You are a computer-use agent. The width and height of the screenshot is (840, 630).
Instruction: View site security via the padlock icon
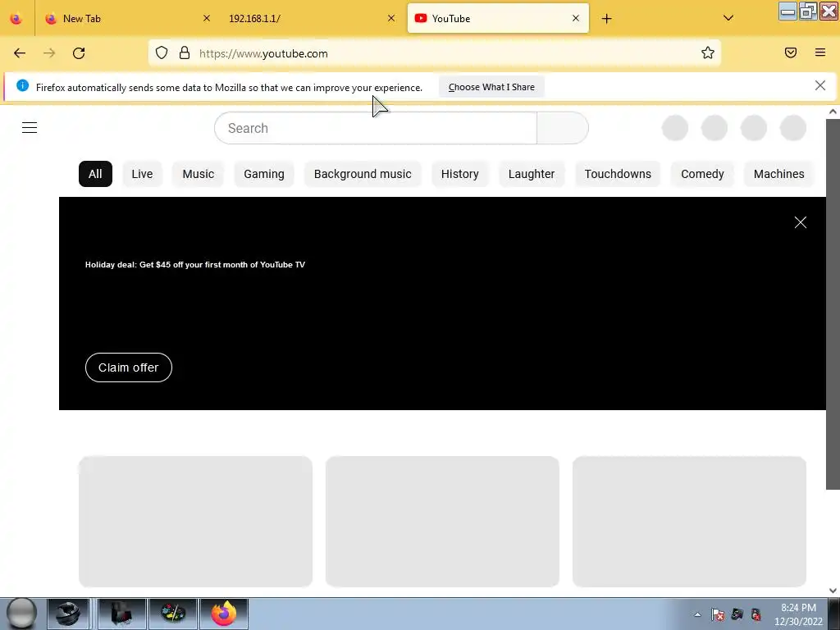(185, 52)
